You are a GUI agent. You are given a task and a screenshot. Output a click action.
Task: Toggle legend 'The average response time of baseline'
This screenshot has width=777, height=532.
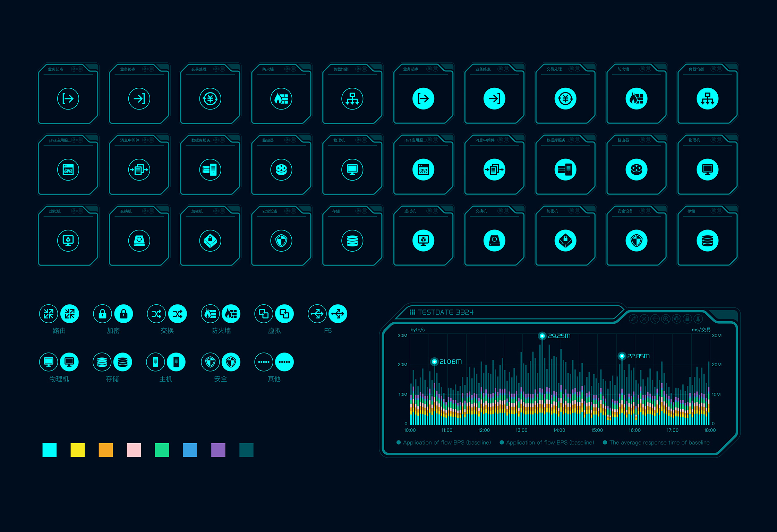pyautogui.click(x=656, y=443)
